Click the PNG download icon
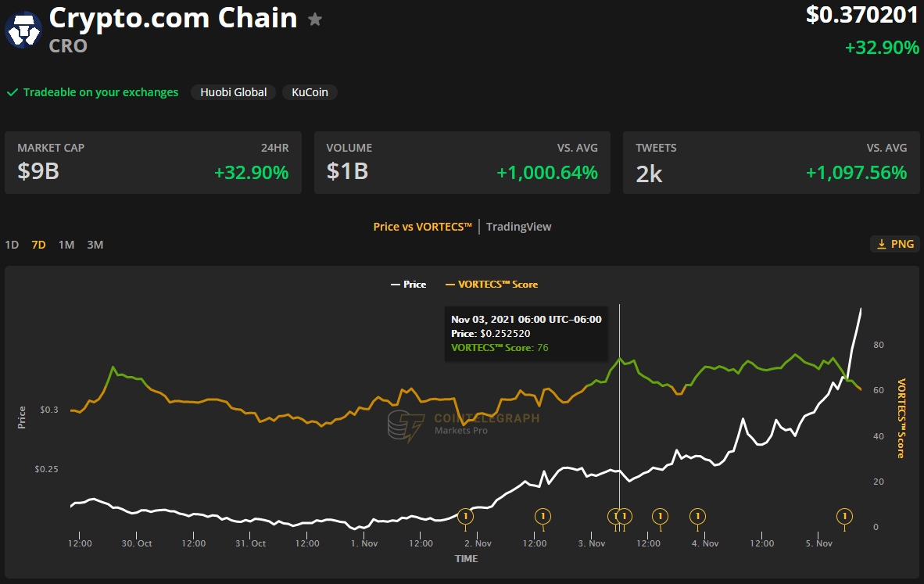 tap(882, 244)
